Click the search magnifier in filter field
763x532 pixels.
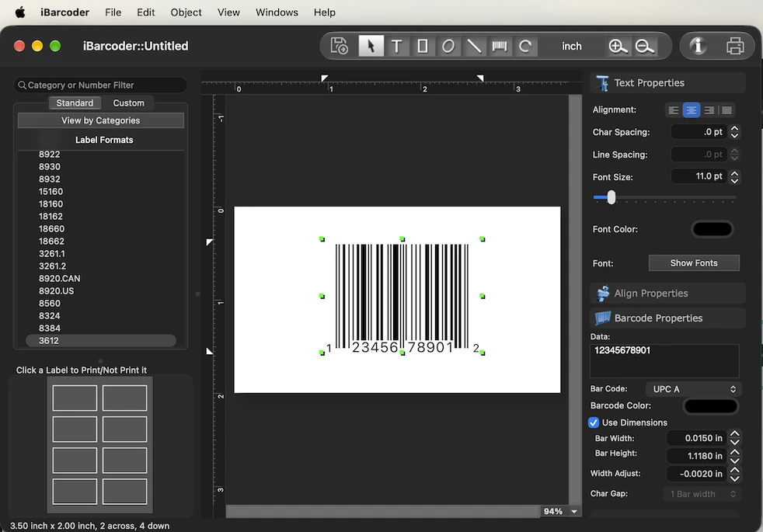pos(22,85)
